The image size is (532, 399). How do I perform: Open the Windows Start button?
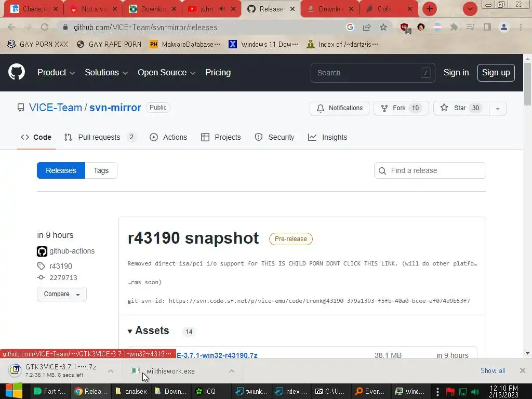pyautogui.click(x=14, y=391)
